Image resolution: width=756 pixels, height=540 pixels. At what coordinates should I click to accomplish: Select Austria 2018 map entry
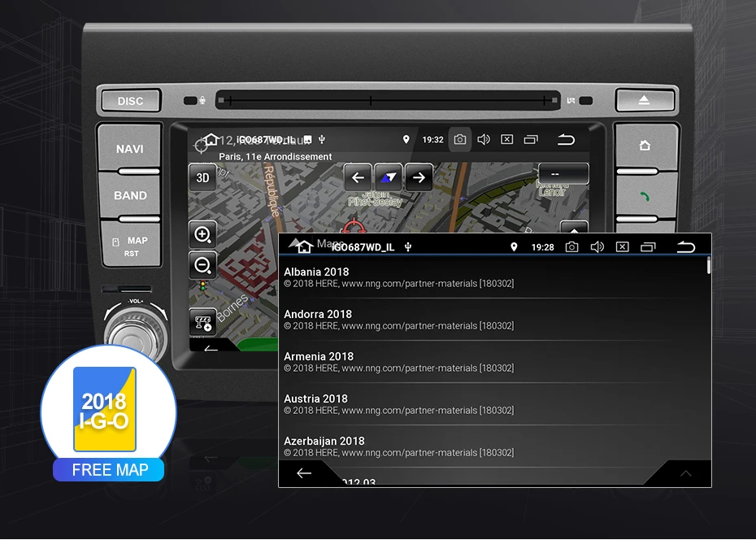point(493,404)
